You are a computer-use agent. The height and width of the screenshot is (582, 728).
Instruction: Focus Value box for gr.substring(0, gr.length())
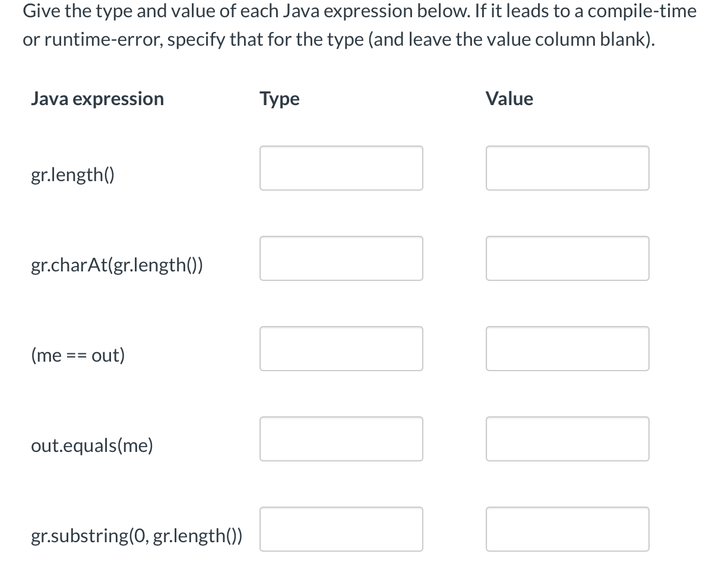pos(568,529)
